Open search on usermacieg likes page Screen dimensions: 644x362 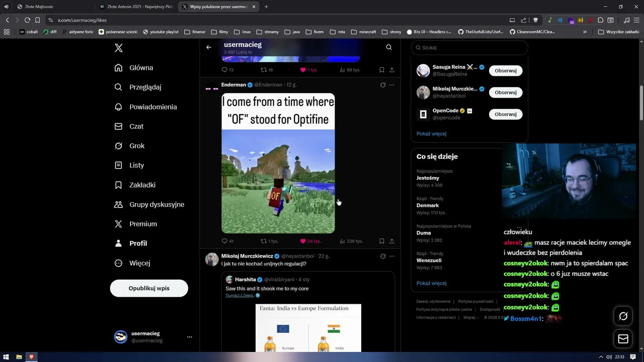[389, 47]
